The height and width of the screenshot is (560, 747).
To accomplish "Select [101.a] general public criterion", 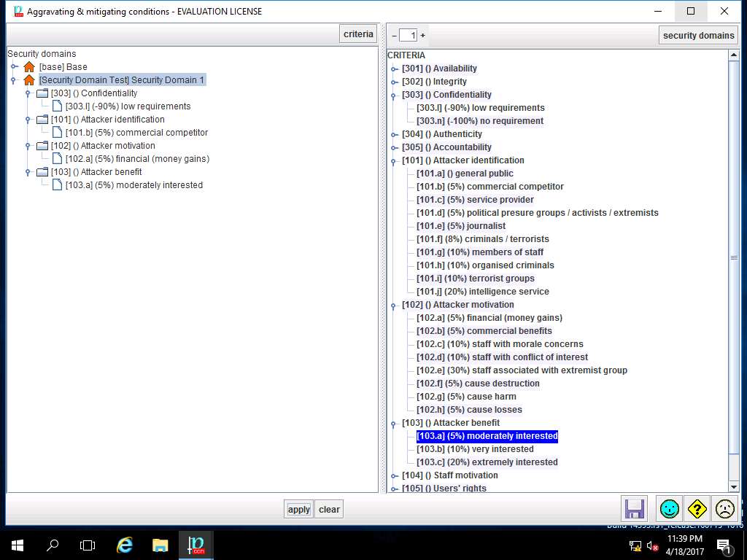I will pyautogui.click(x=465, y=174).
